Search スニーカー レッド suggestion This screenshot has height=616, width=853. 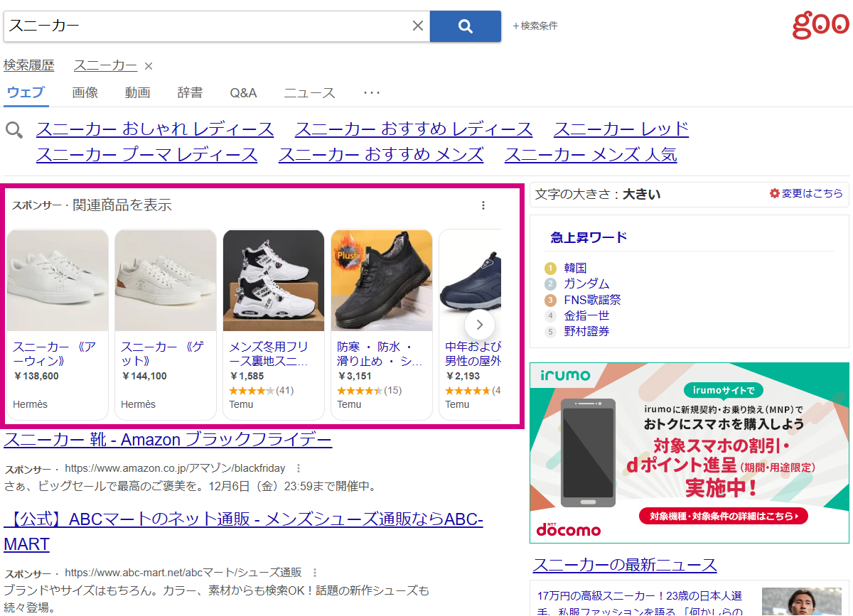click(x=621, y=129)
